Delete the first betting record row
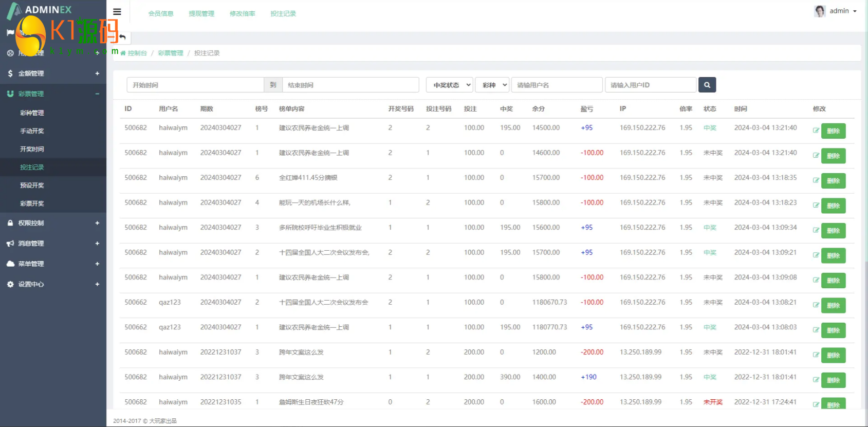The image size is (868, 427). pos(833,131)
